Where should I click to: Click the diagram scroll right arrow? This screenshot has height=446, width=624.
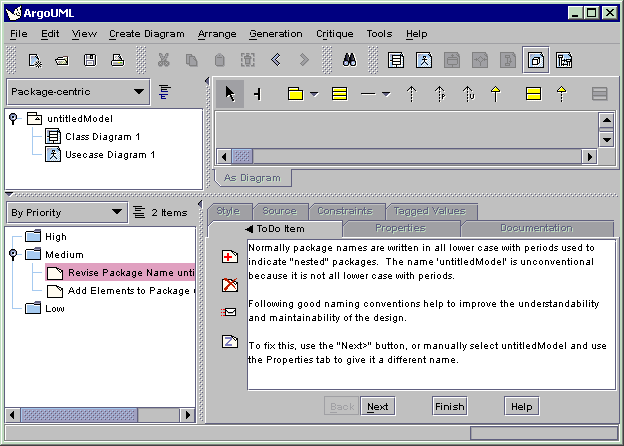pos(589,156)
